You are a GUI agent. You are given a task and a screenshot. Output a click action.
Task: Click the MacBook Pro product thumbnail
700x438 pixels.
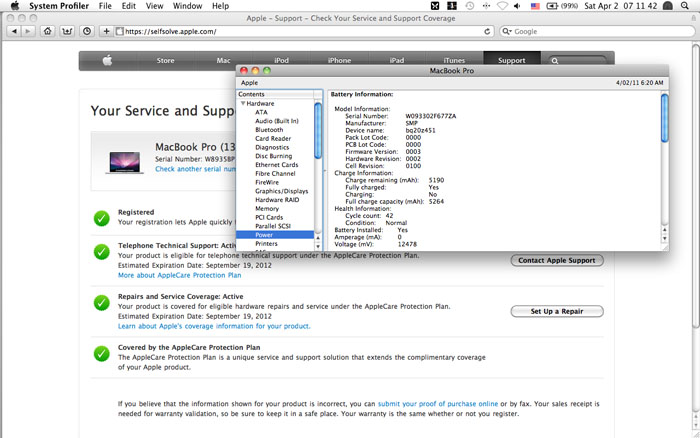[125, 162]
